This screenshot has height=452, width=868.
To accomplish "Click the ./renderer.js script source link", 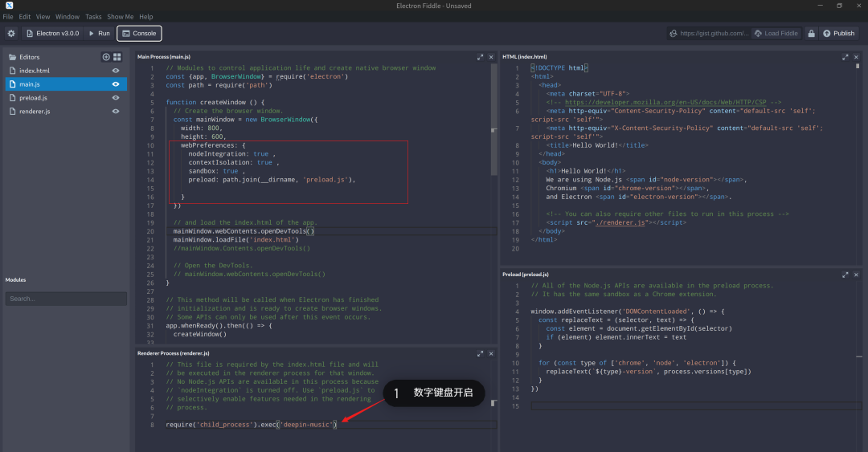I will click(620, 222).
